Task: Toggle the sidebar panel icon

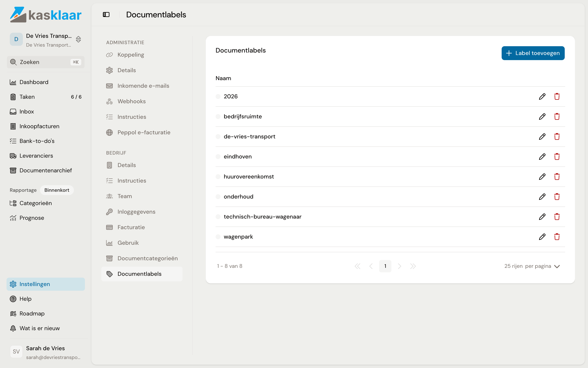Action: point(106,15)
